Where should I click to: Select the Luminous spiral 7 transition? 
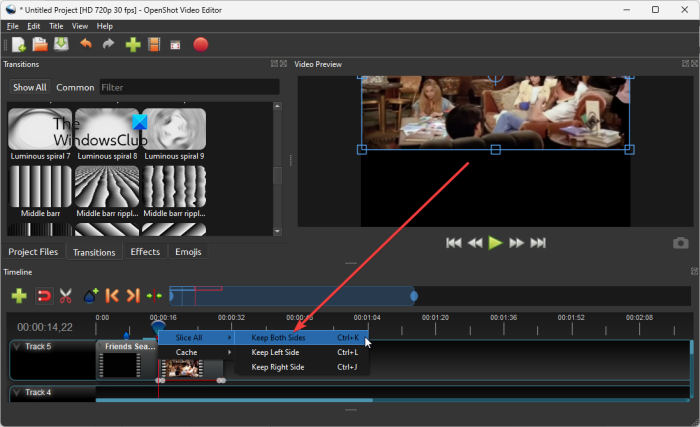click(x=40, y=134)
